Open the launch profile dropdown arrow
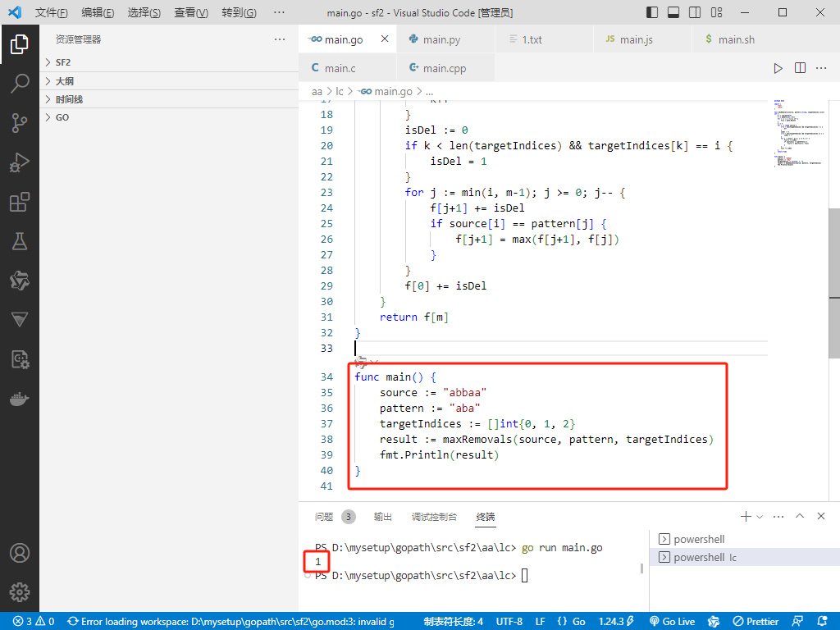The width and height of the screenshot is (840, 630). (x=760, y=517)
